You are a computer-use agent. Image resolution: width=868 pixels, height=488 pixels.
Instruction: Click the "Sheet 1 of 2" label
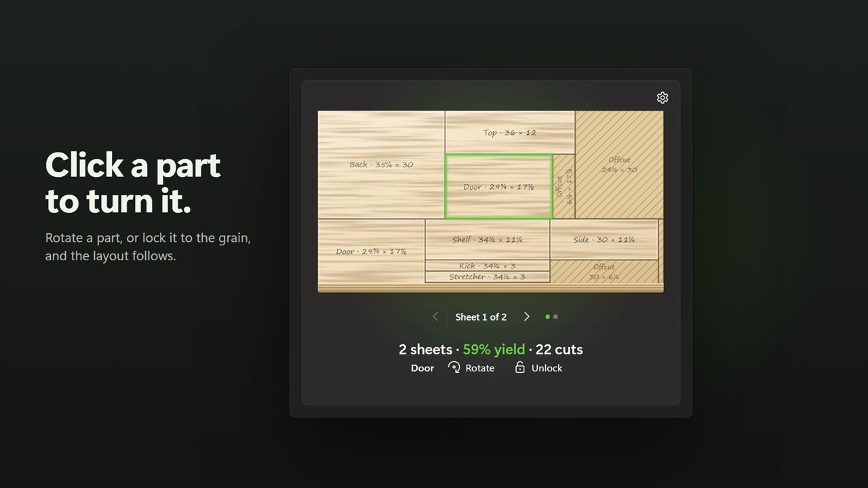point(481,317)
